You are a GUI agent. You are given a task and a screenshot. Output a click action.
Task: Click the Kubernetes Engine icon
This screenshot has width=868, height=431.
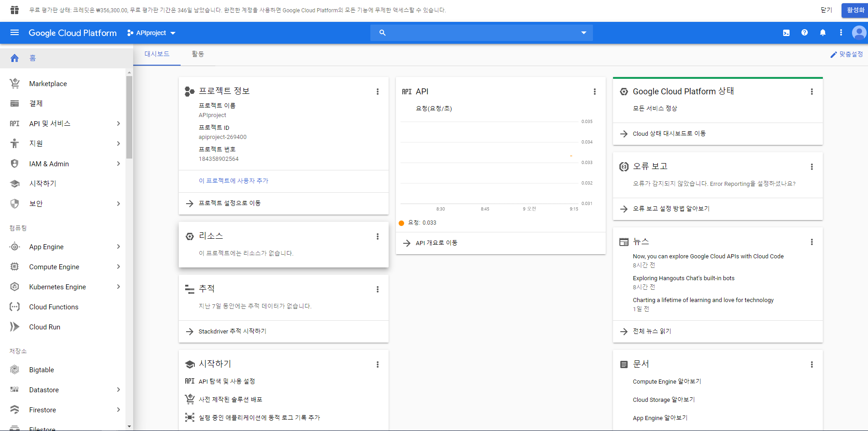[15, 287]
